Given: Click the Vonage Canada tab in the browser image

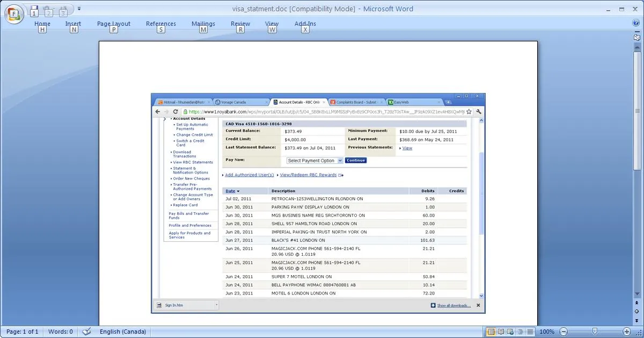Looking at the screenshot, I should click(x=240, y=102).
